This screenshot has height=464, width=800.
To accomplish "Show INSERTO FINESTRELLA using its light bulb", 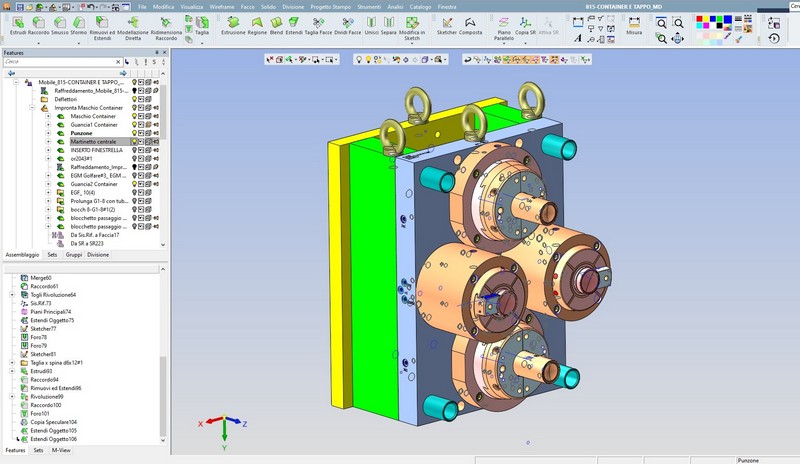I will tap(136, 150).
